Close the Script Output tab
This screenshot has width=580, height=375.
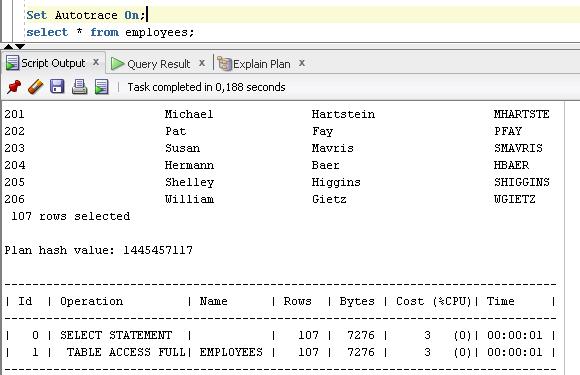coord(96,62)
